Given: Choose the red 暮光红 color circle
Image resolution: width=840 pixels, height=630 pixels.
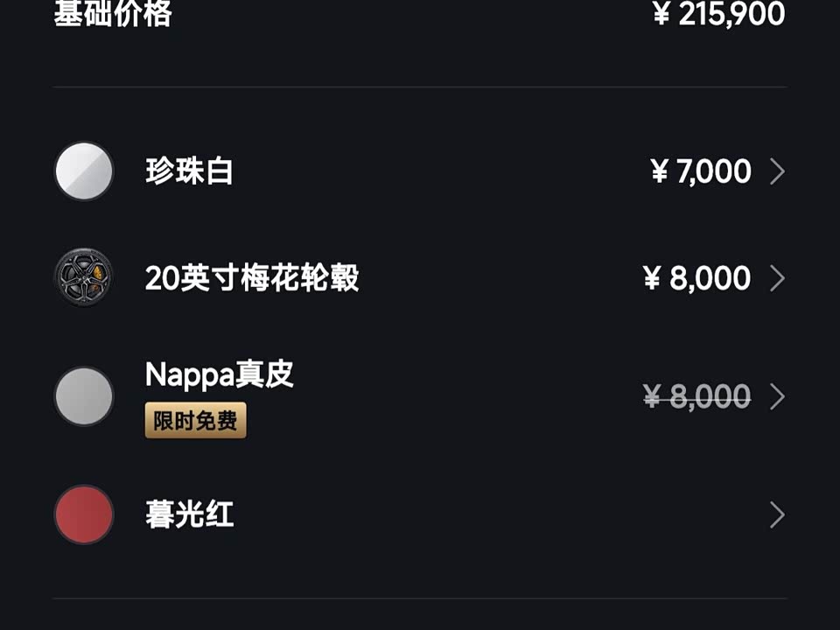Looking at the screenshot, I should pyautogui.click(x=84, y=514).
